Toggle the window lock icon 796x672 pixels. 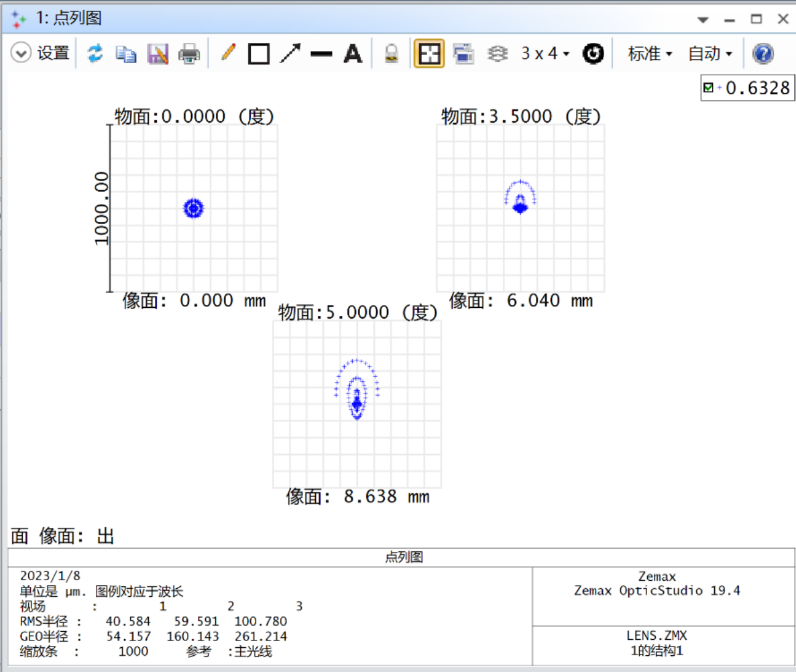[x=392, y=53]
